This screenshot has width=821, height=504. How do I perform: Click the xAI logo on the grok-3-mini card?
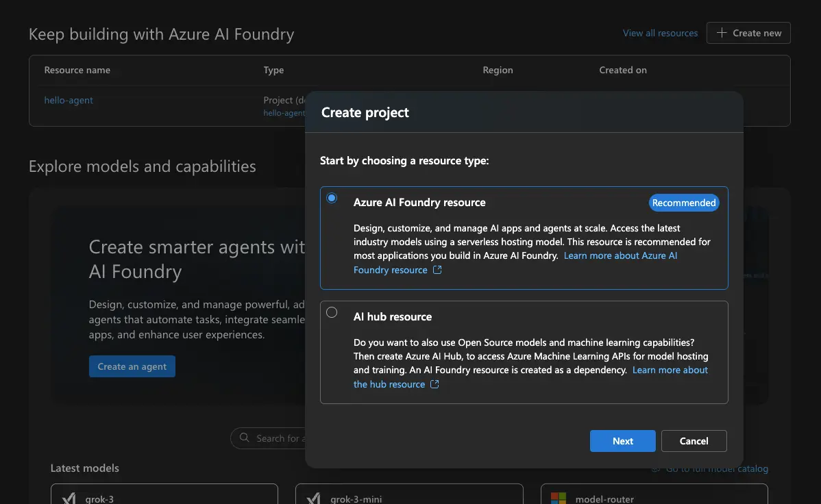tap(314, 499)
